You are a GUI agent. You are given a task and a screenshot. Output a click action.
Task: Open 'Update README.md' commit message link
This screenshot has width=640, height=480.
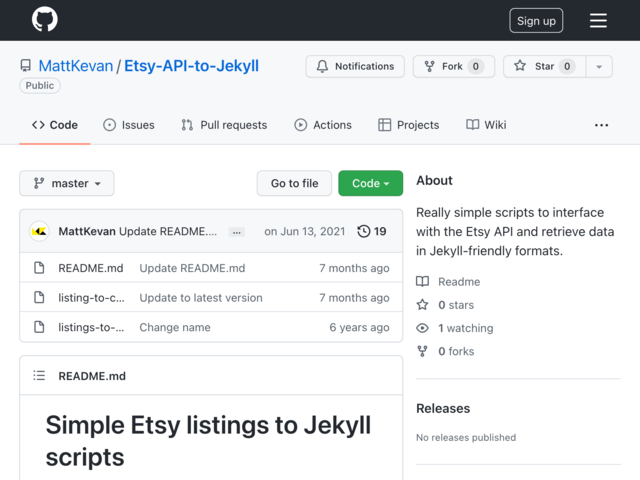(192, 268)
